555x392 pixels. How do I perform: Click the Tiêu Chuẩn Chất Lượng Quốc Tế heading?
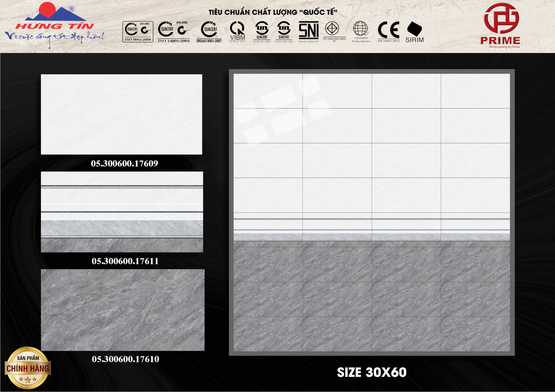click(x=273, y=12)
